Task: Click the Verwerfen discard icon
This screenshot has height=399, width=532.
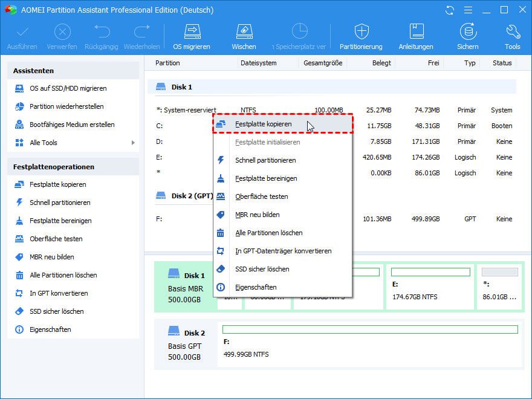Action: click(x=62, y=32)
